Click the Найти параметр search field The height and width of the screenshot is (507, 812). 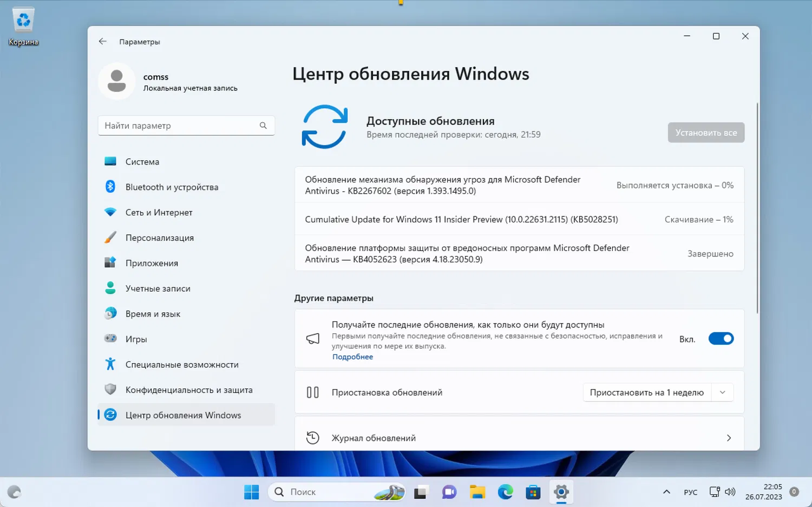click(x=179, y=125)
